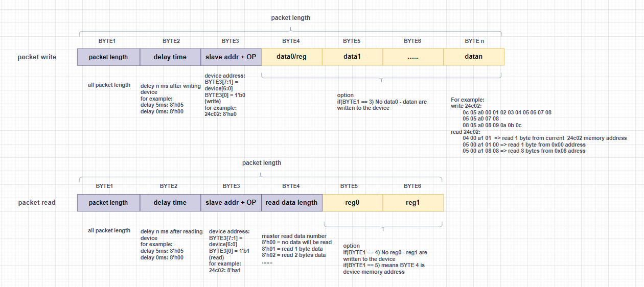Click the read packet's 'slave addr + OP' box
This screenshot has width=644, height=287.
(231, 203)
